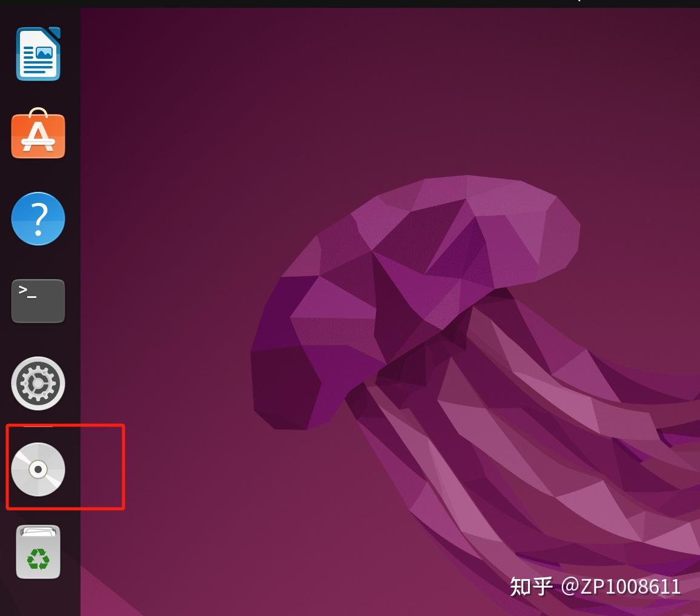
Task: Click the orange Ubuntu Software briefcase icon
Action: coord(38,136)
